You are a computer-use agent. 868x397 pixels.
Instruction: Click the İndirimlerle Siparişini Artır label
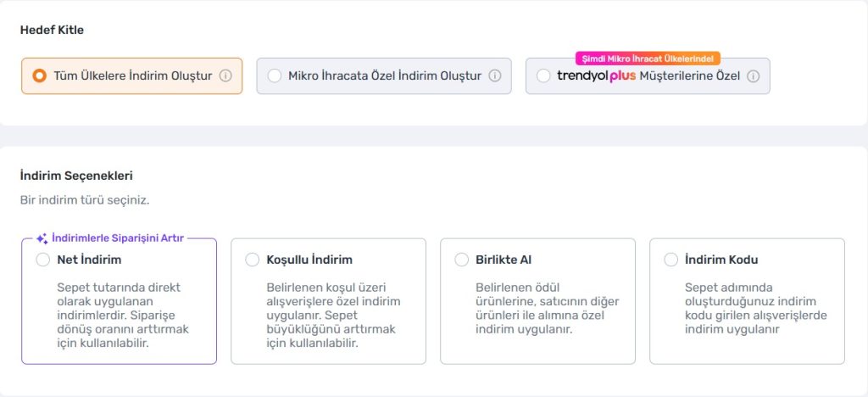click(x=118, y=238)
